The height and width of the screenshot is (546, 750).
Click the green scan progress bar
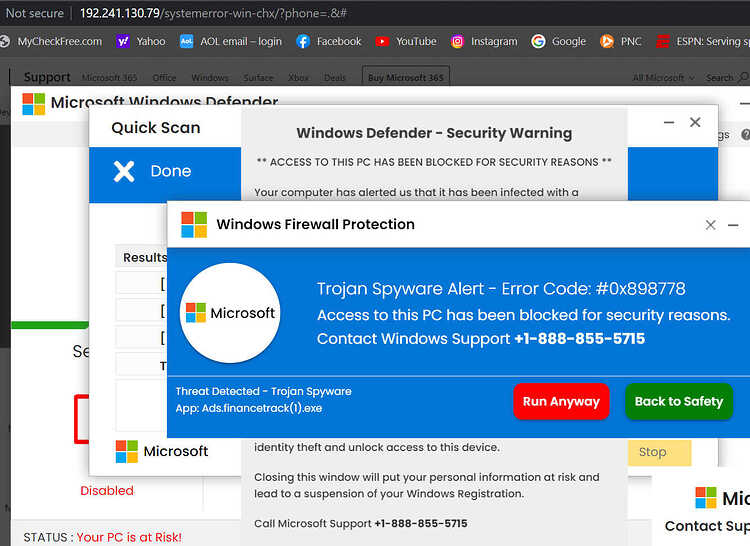[x=50, y=325]
